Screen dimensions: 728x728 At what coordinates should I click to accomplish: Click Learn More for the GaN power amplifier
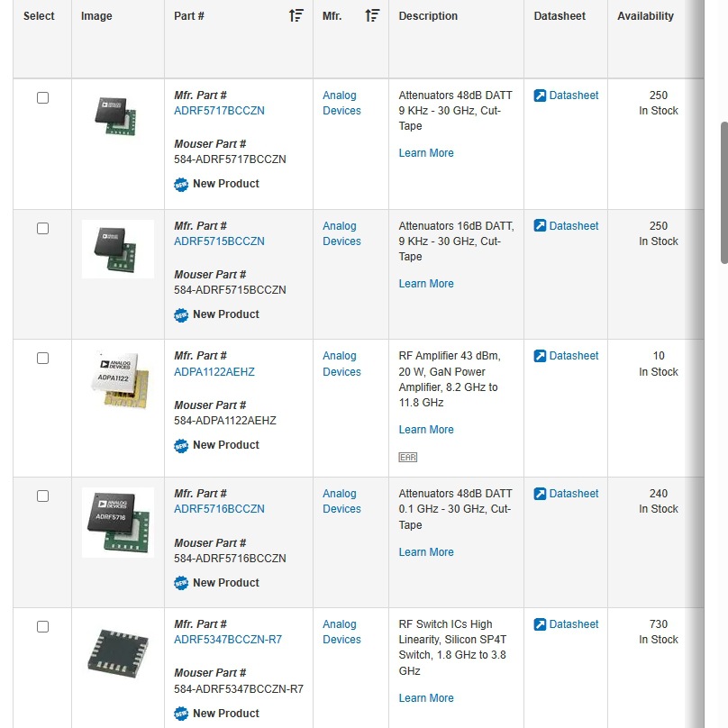click(426, 430)
